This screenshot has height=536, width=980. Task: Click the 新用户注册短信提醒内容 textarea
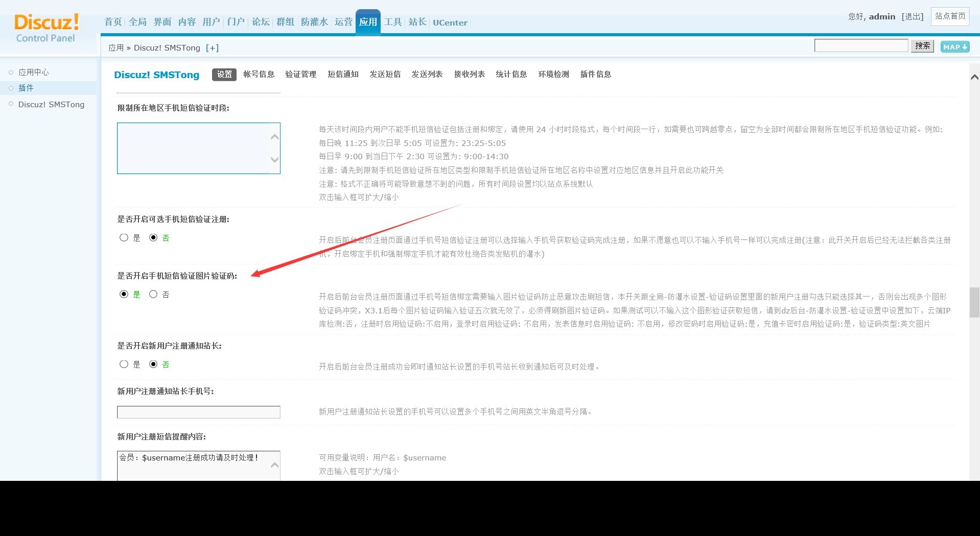point(198,466)
